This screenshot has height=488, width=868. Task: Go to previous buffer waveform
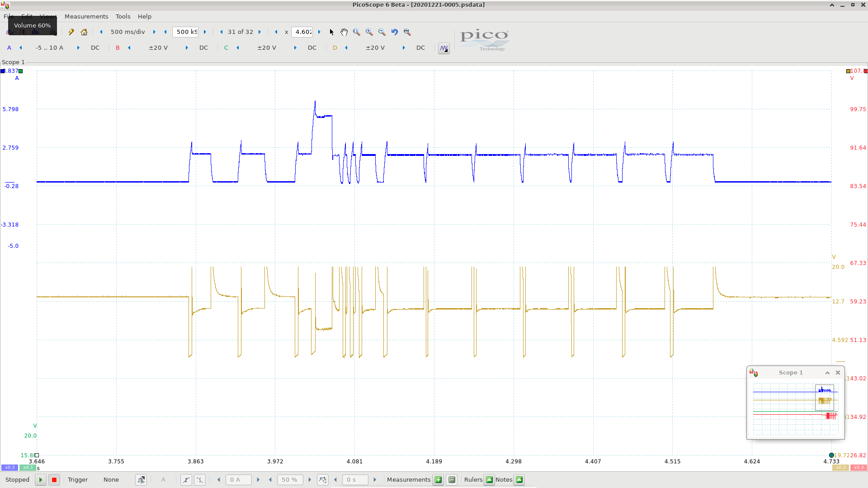tap(221, 32)
